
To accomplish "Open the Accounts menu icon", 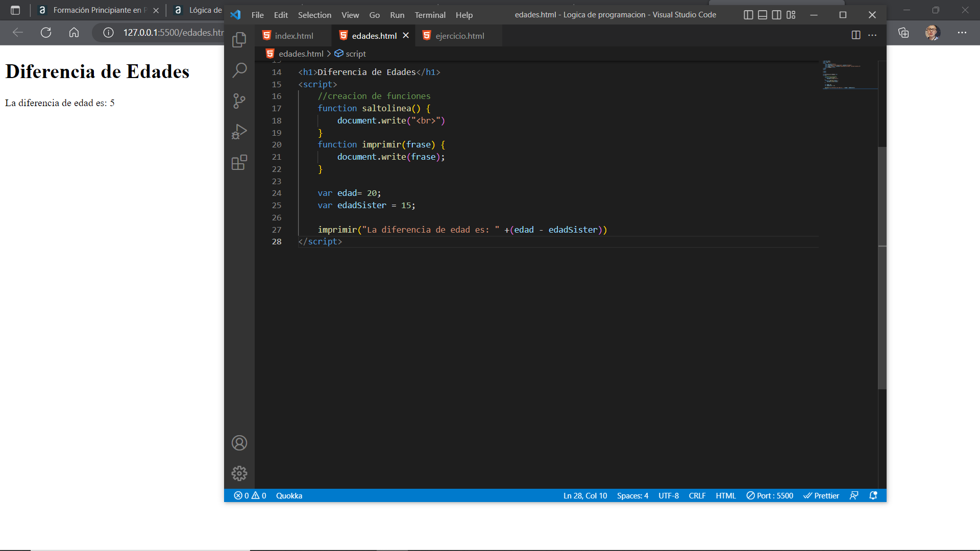I will click(239, 443).
